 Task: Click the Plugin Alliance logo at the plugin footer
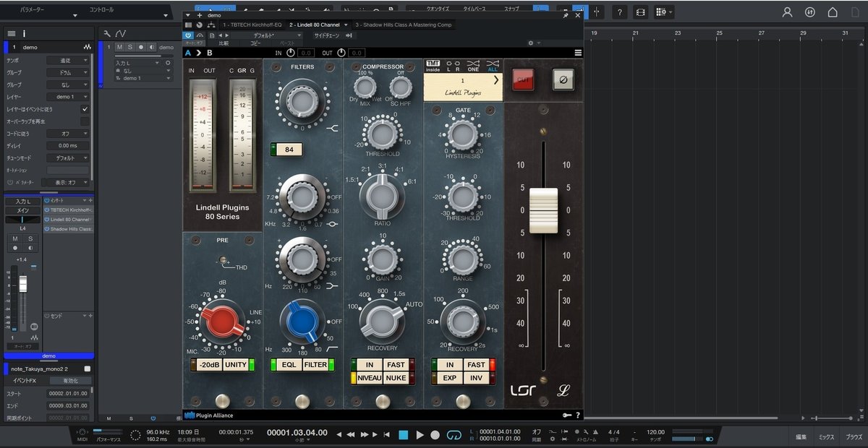pos(192,415)
